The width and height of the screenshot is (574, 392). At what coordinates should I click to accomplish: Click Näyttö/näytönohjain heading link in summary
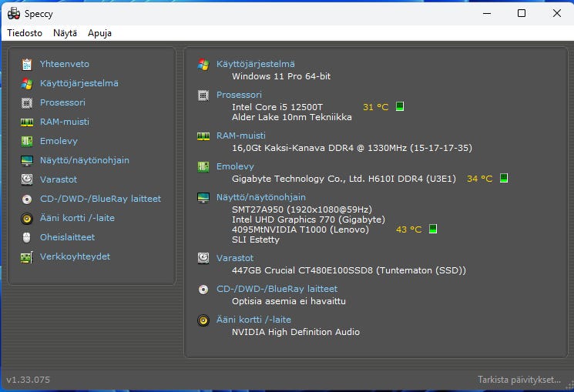click(261, 197)
